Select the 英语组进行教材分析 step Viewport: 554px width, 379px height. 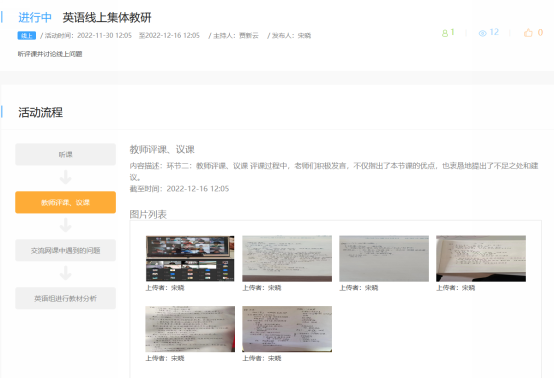pos(65,298)
